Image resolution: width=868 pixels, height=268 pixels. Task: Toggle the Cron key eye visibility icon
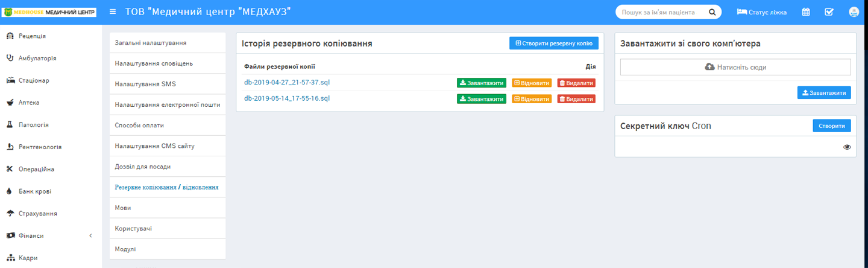point(847,147)
